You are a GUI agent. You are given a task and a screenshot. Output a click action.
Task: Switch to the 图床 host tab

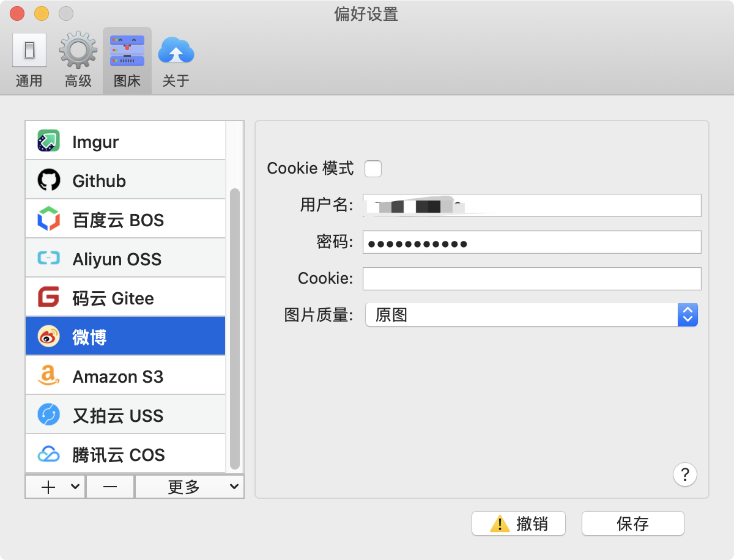[127, 60]
